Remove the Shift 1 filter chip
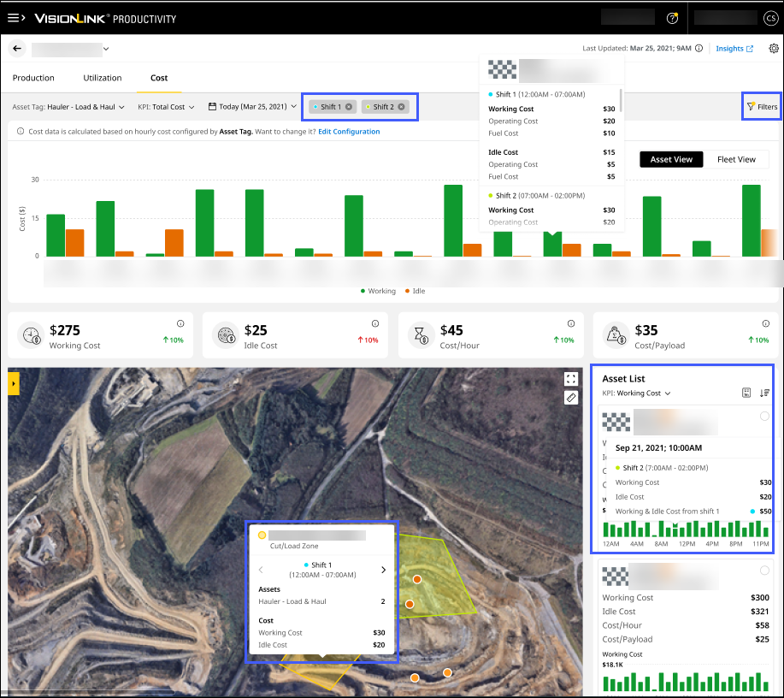The height and width of the screenshot is (698, 784). pos(349,107)
